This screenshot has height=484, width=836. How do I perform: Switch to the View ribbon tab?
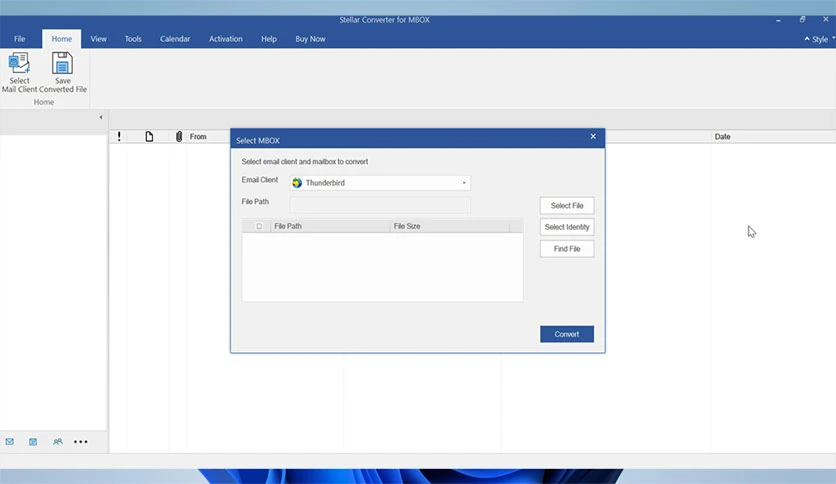[x=99, y=39]
